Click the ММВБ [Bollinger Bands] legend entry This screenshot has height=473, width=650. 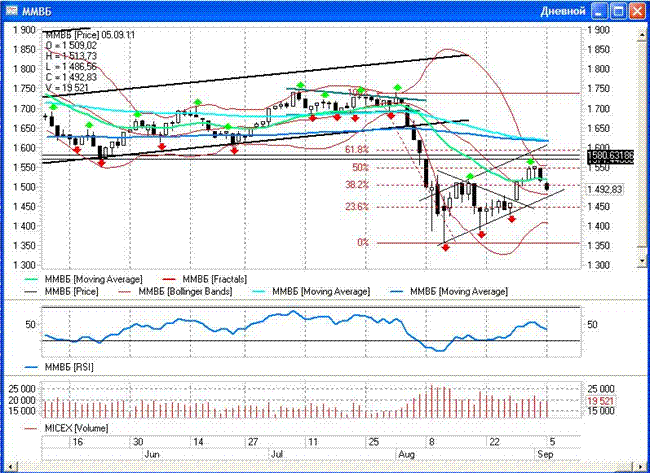coord(176,291)
